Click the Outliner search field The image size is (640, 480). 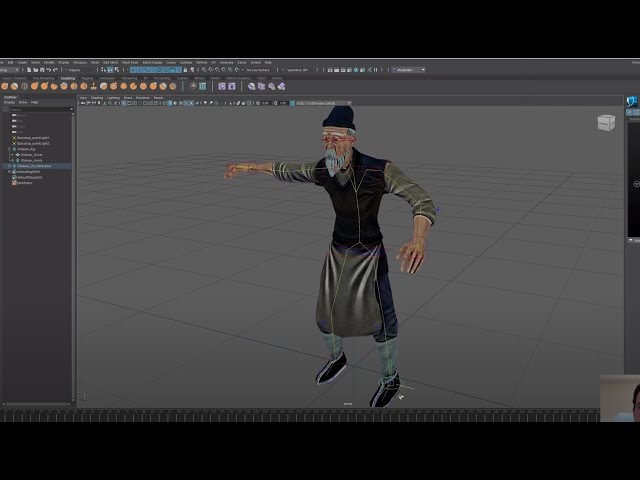40,109
